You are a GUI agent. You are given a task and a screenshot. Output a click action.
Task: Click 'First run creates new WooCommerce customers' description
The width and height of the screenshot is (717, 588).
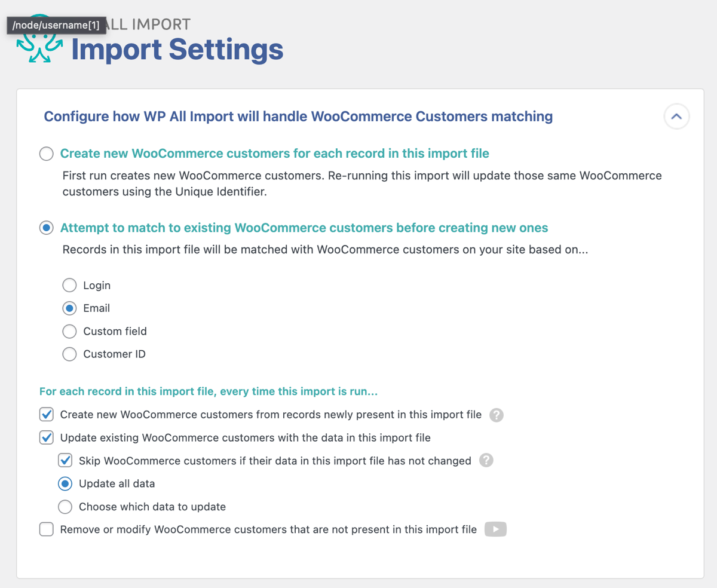click(362, 184)
